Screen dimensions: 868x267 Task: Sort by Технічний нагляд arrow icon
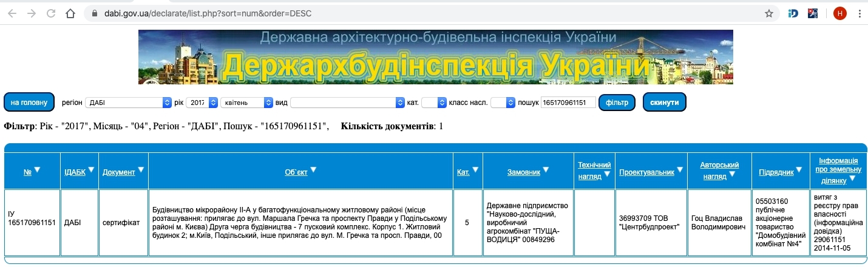(606, 175)
